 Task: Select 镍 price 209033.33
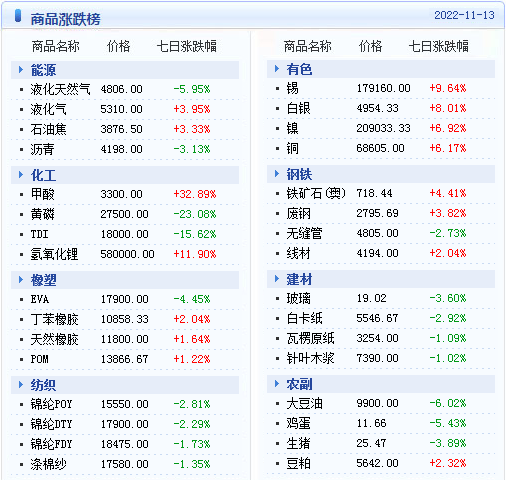point(383,128)
